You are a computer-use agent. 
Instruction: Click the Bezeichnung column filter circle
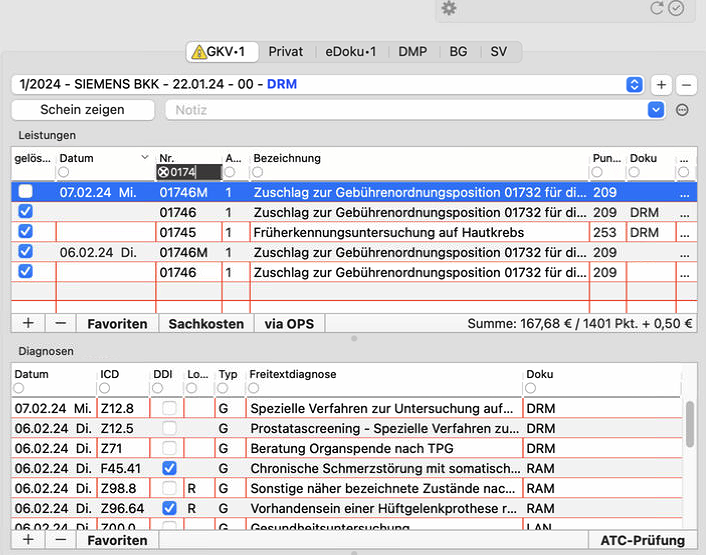[x=258, y=172]
